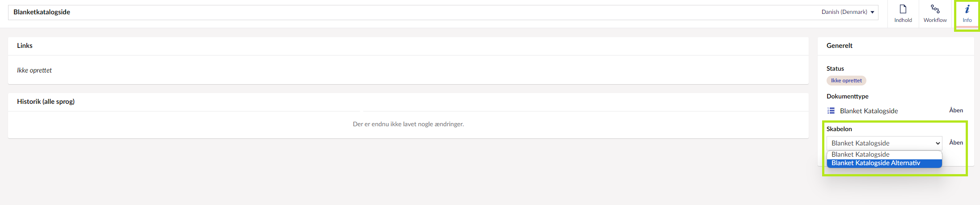Screen dimensions: 980x205
Task: Pick the Blanket Katalogside option in the open list
Action: point(860,154)
